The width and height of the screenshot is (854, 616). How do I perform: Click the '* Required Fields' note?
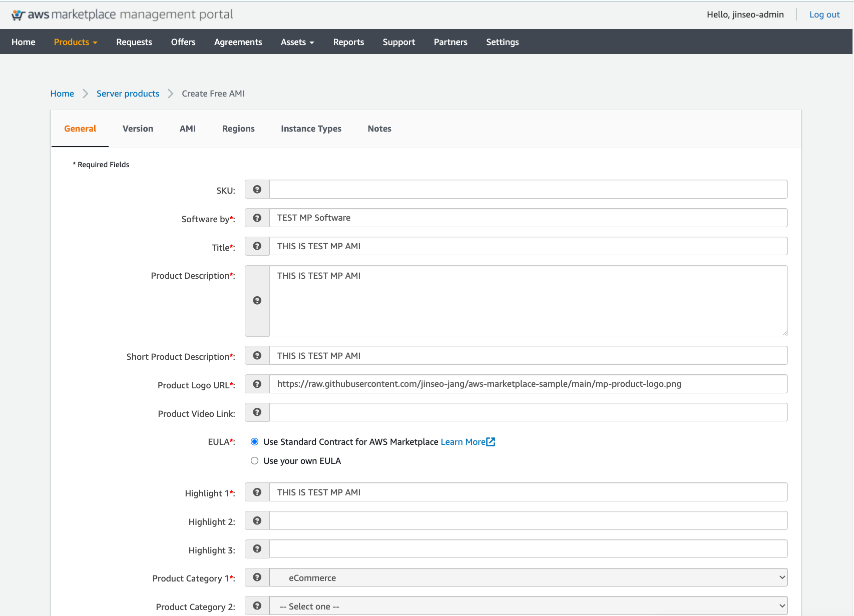pyautogui.click(x=101, y=165)
